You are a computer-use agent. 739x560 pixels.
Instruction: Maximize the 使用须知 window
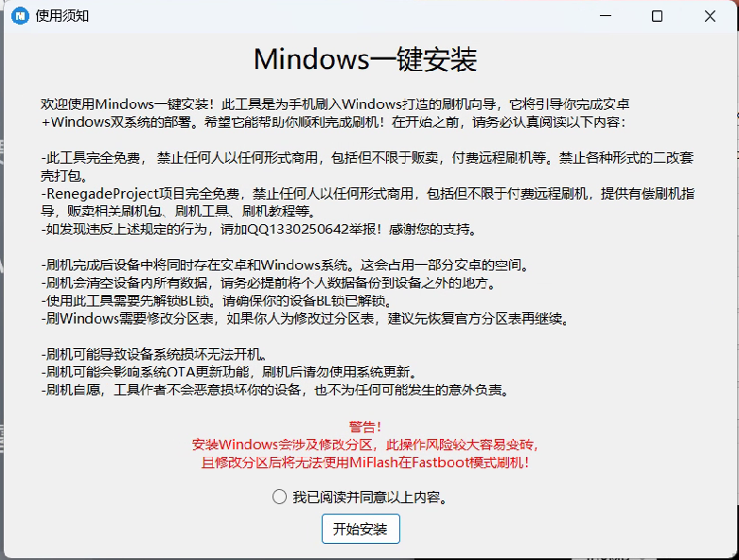click(657, 16)
